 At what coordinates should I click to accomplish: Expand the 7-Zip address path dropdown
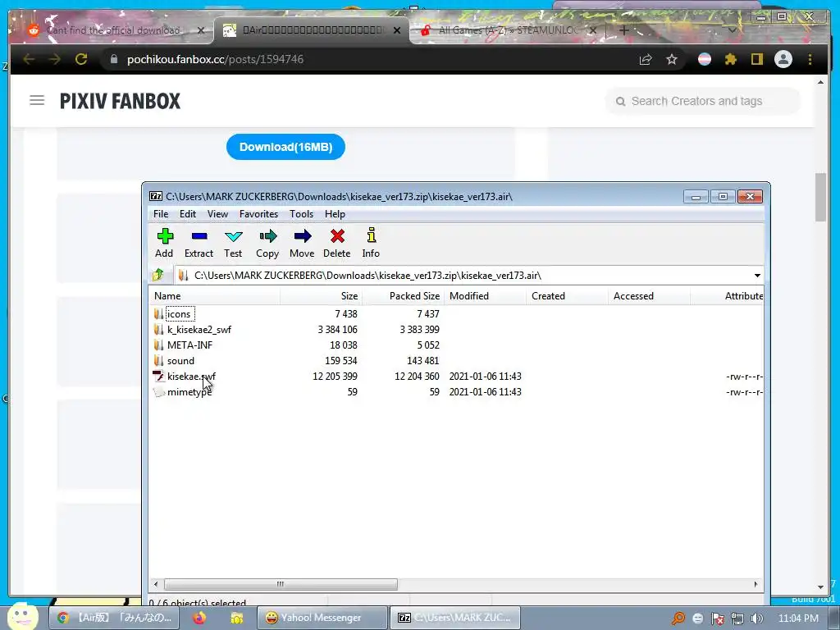point(757,276)
